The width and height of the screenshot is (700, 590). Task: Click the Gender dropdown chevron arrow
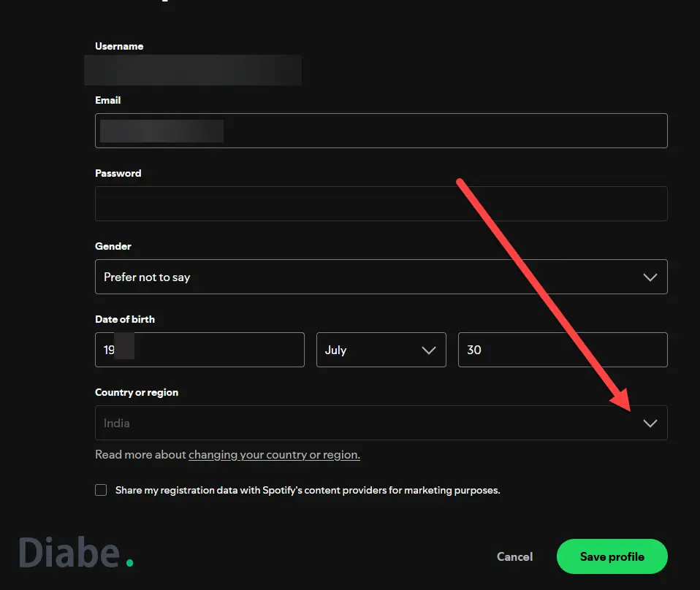pos(650,277)
